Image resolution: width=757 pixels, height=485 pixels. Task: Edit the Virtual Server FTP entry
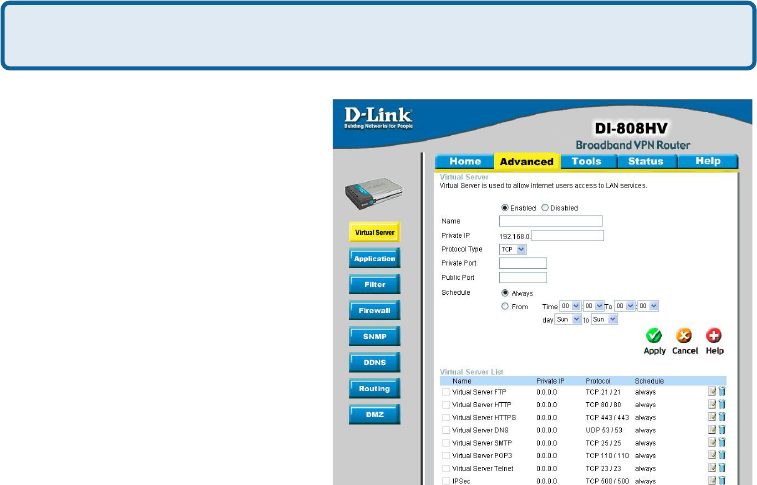(712, 391)
